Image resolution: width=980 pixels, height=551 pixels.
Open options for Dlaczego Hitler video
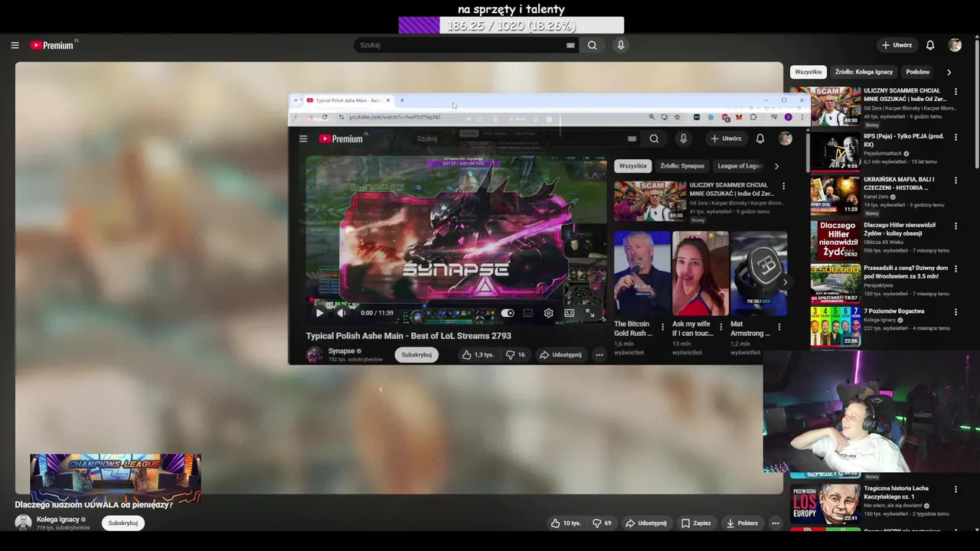click(955, 226)
